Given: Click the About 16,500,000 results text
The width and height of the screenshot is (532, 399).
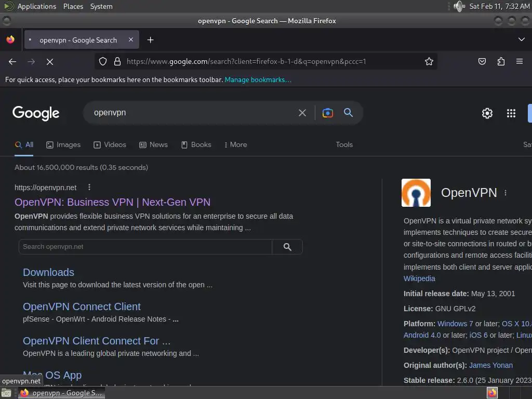Looking at the screenshot, I should tap(81, 168).
